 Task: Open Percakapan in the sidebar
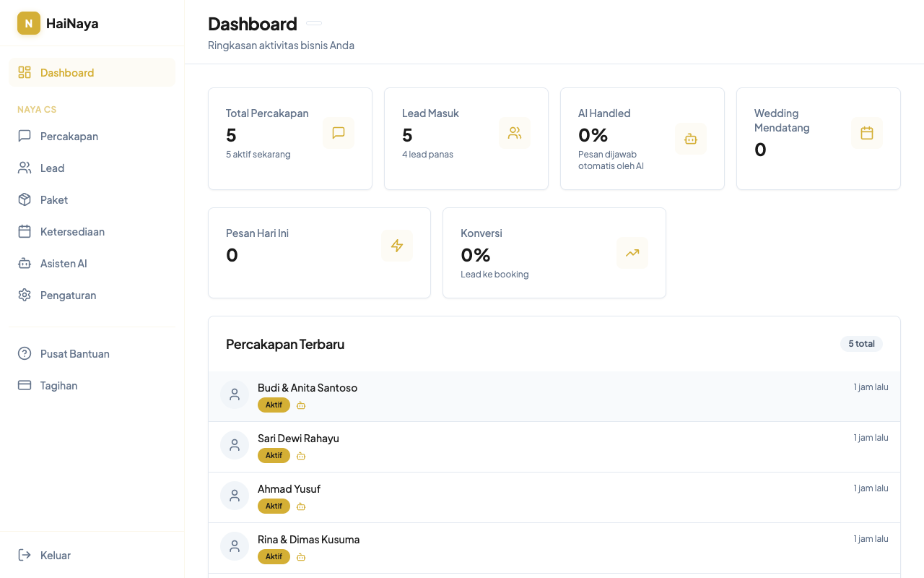pyautogui.click(x=69, y=136)
